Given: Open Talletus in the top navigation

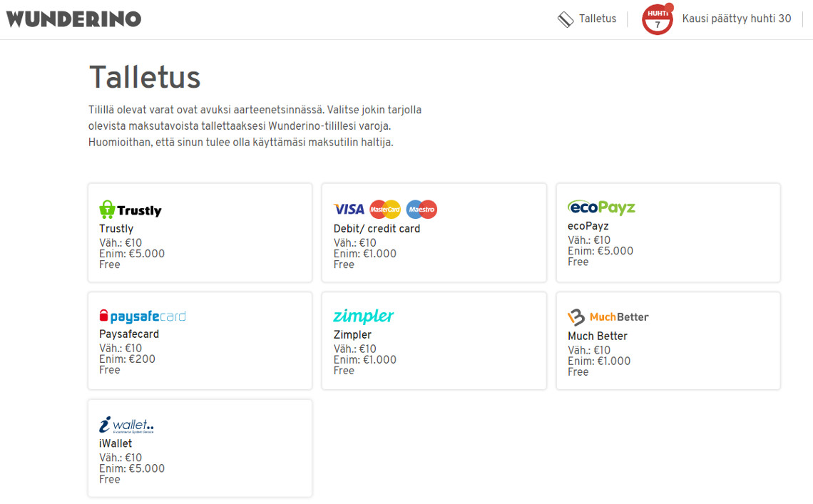Looking at the screenshot, I should coord(598,19).
